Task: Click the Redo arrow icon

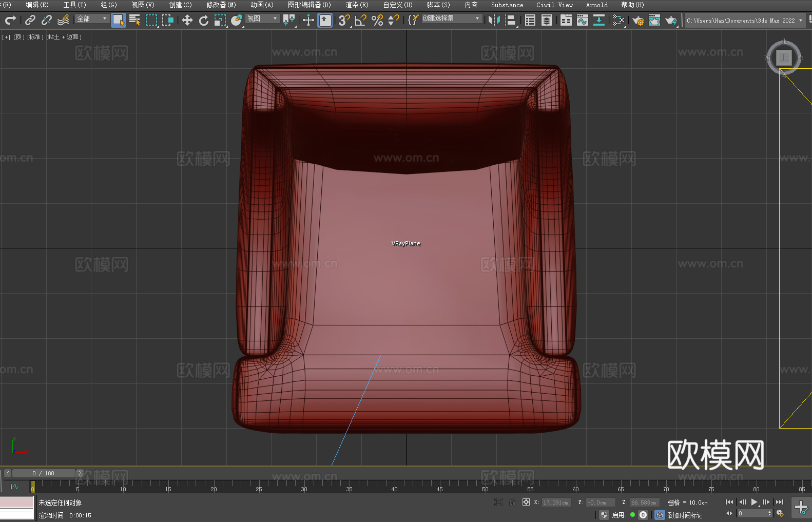Action: point(10,20)
